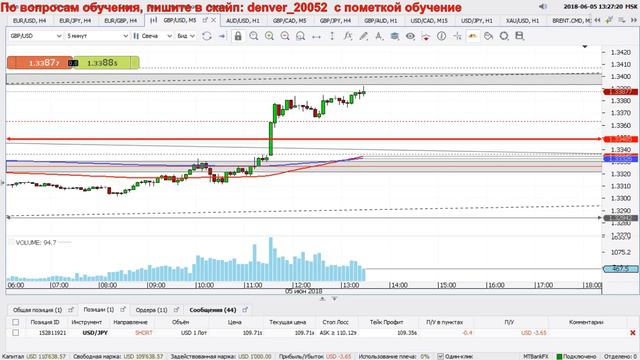Open the 5-minute timeframe dropdown
Image resolution: width=640 pixels, height=360 pixels.
click(x=97, y=36)
